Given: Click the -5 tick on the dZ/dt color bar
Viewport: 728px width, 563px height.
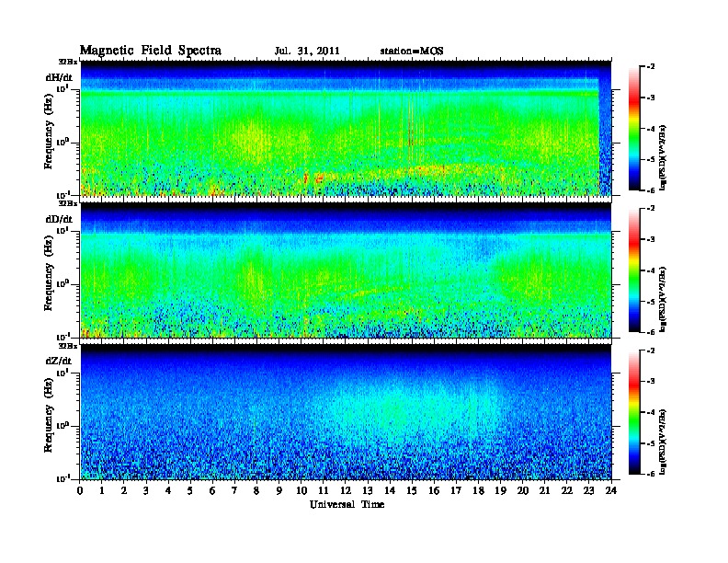Looking at the screenshot, I should (651, 443).
